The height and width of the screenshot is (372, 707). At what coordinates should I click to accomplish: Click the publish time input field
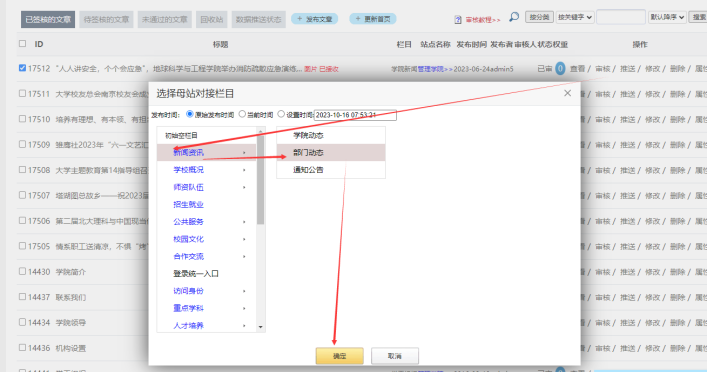(x=355, y=115)
